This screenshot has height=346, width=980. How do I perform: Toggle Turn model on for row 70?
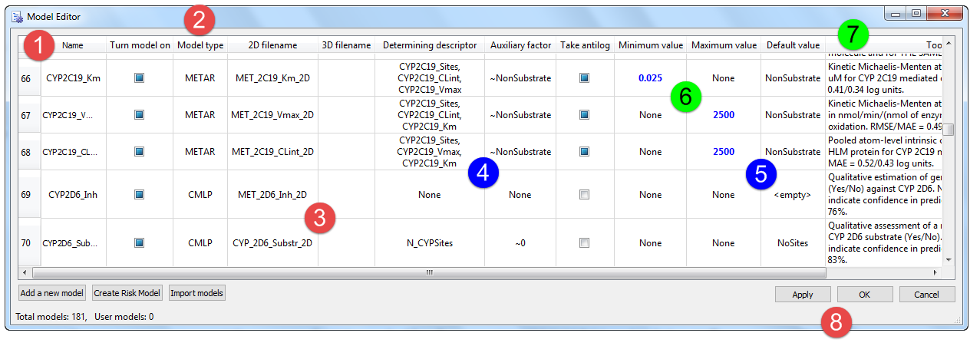coord(139,242)
